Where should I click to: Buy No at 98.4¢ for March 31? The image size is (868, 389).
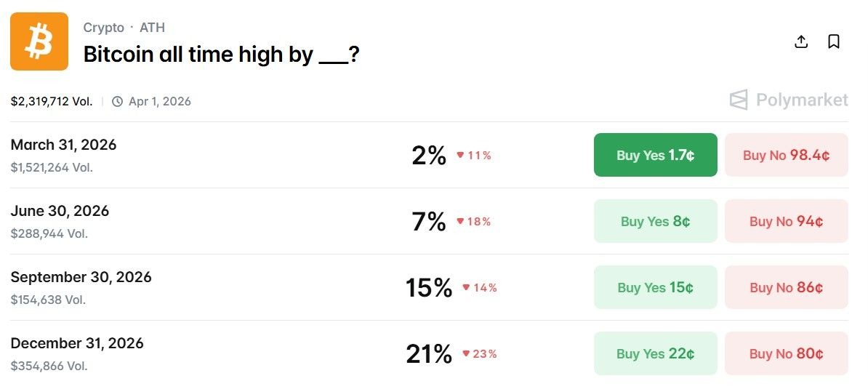coord(786,155)
